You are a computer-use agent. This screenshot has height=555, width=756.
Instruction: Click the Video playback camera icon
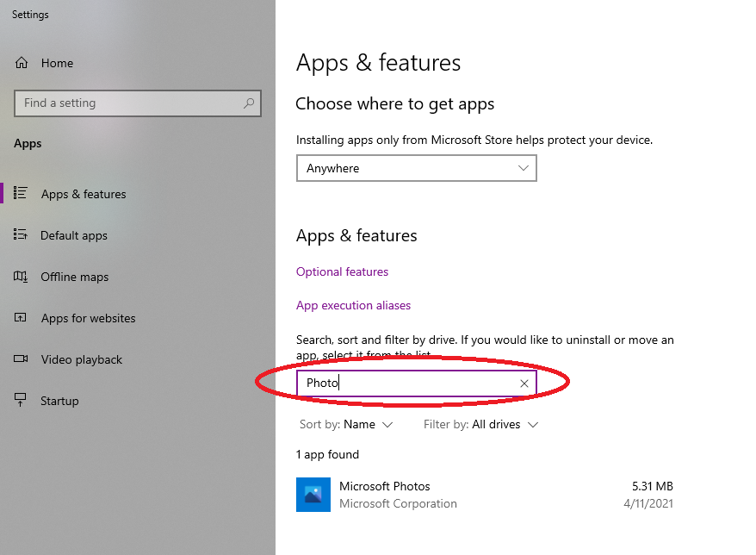click(x=21, y=359)
